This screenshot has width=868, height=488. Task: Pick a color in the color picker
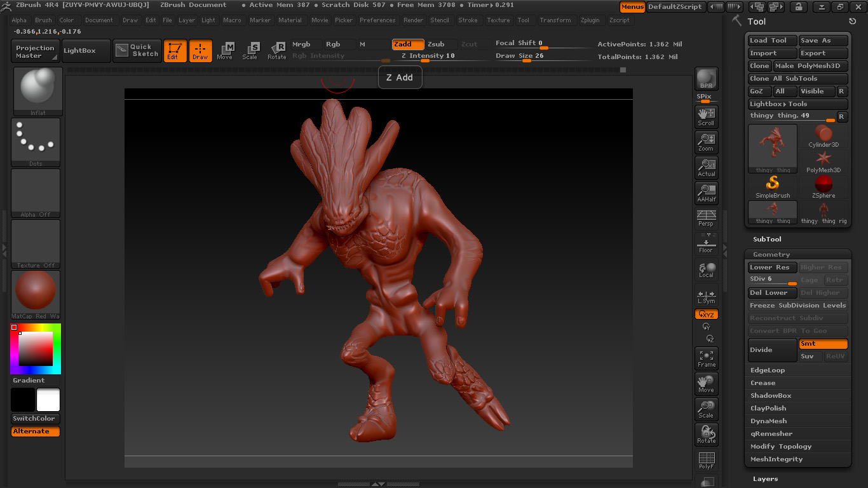point(36,348)
